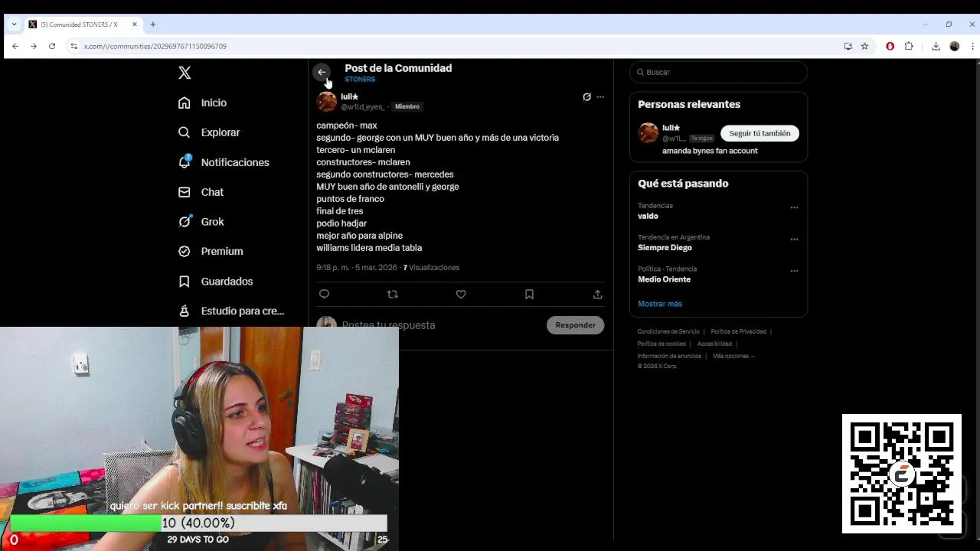
Task: Open the Chrome profile avatar
Action: point(954,46)
